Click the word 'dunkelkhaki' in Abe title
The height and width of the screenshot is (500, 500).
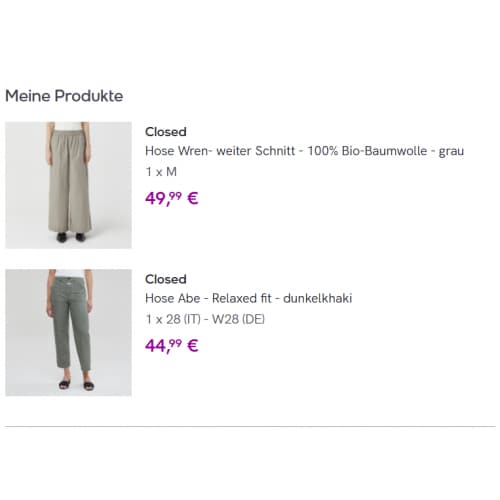tap(317, 298)
